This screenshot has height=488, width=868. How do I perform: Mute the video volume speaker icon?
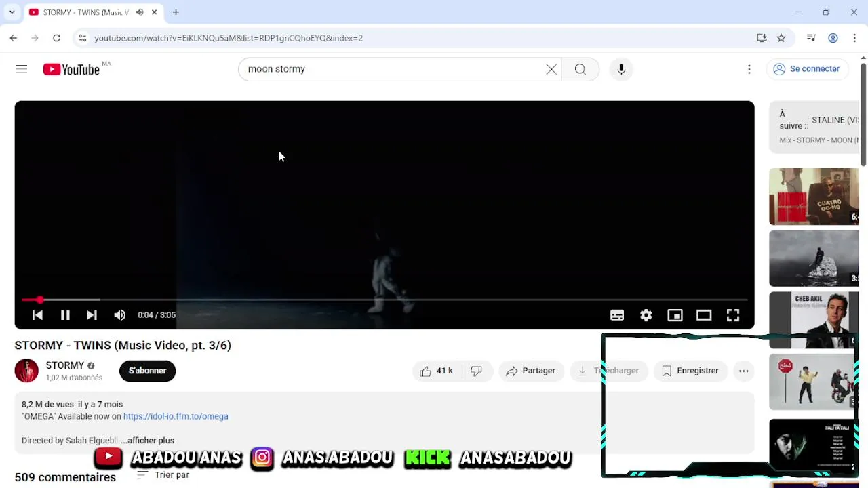point(120,315)
